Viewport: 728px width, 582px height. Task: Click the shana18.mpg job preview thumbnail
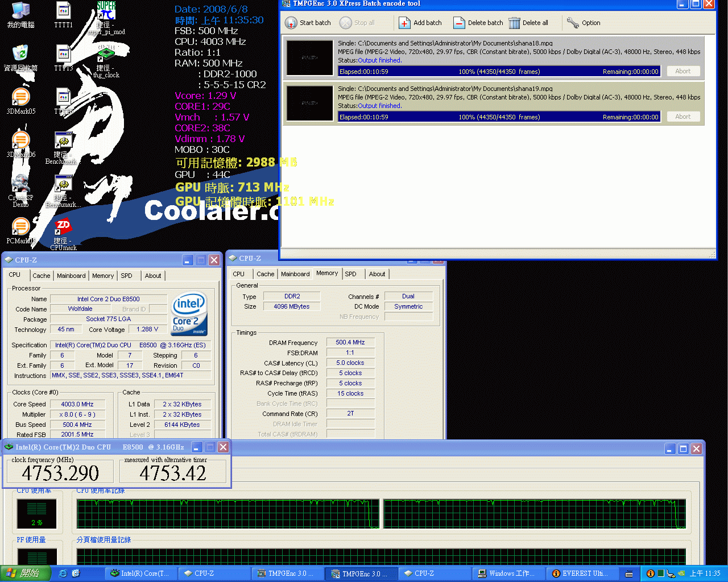310,57
